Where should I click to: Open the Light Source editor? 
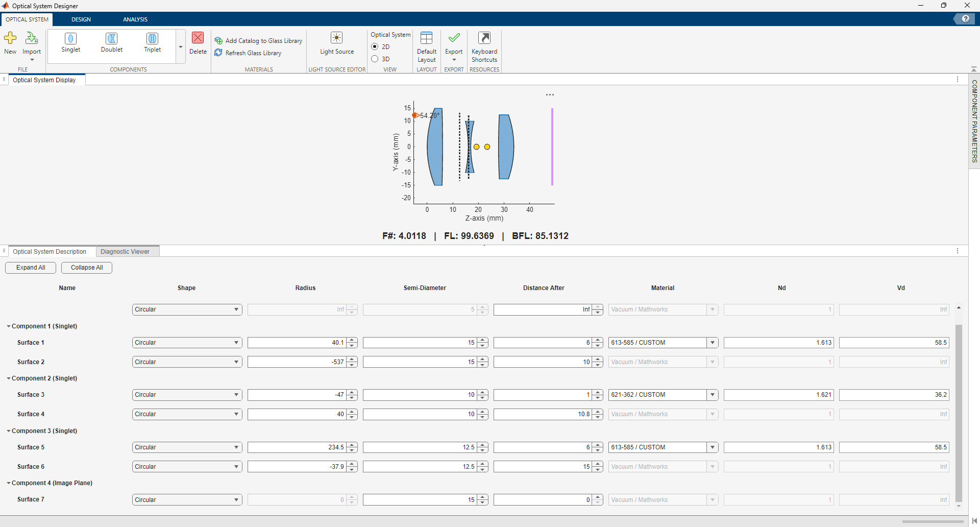tap(337, 43)
